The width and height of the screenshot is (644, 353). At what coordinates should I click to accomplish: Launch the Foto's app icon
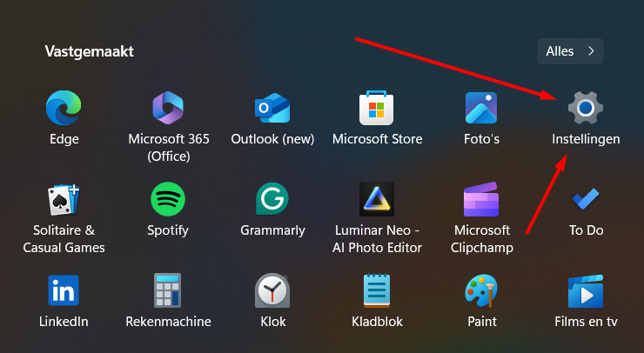click(x=481, y=108)
